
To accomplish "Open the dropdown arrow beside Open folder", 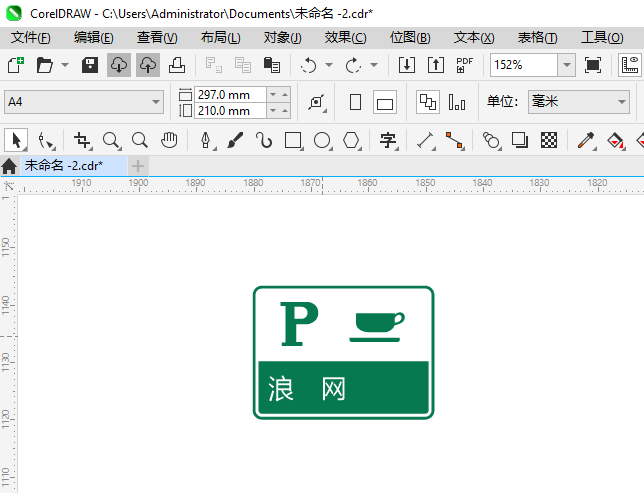I will pos(65,65).
